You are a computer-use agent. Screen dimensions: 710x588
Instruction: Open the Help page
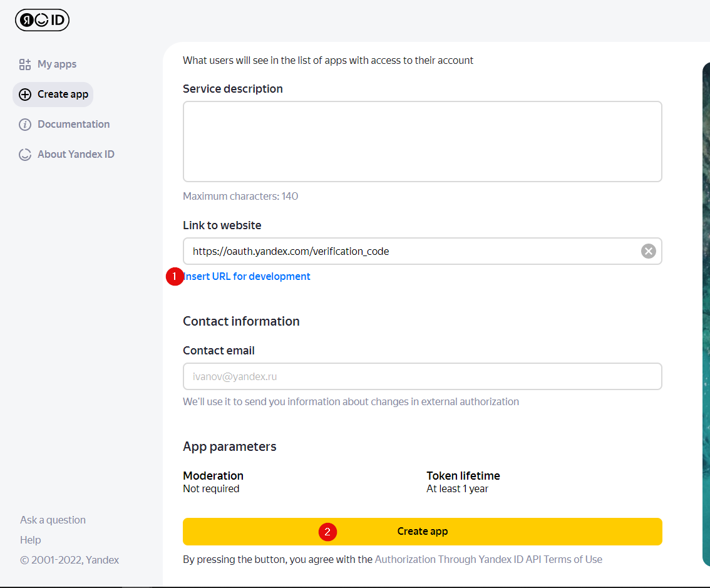[x=30, y=540]
